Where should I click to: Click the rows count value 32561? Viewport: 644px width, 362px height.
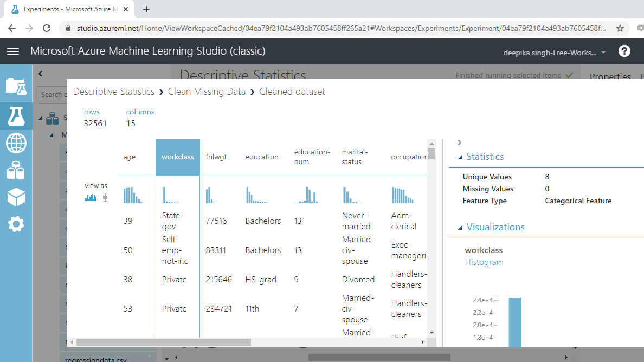(x=95, y=124)
